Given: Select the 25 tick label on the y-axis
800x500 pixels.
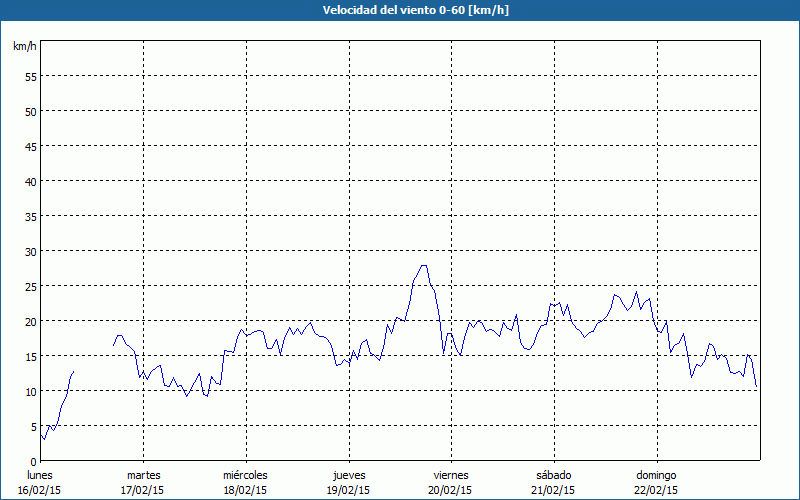Looking at the screenshot, I should click(30, 286).
